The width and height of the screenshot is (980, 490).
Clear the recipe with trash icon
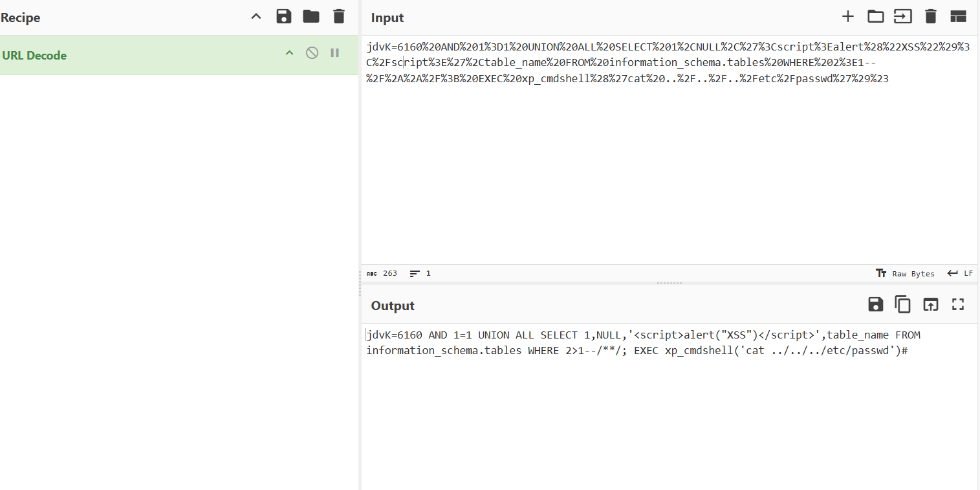click(339, 17)
